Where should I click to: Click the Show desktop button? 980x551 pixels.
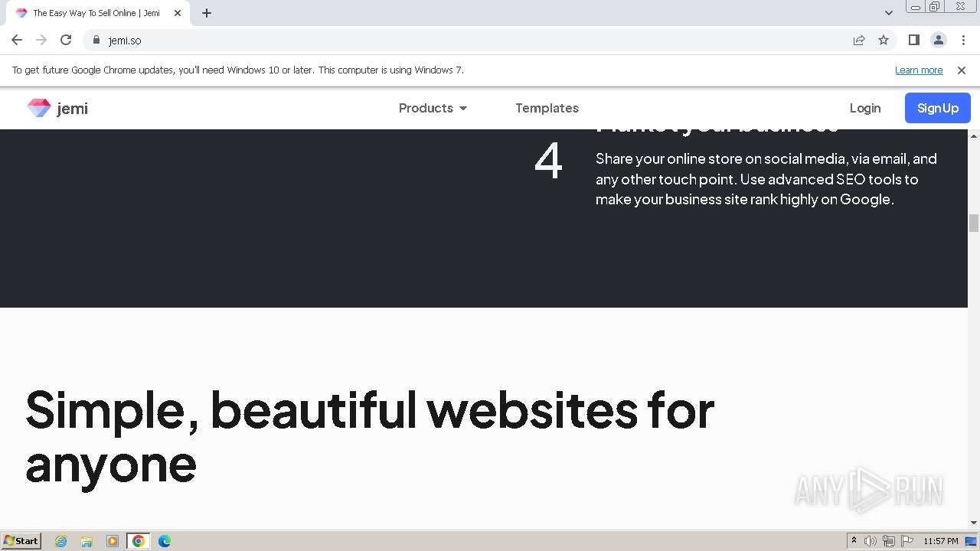(972, 541)
